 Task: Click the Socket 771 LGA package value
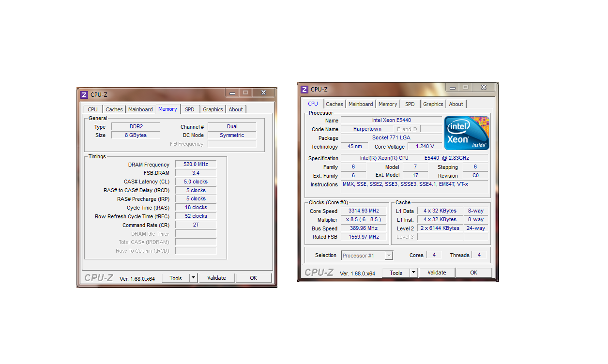click(x=391, y=138)
